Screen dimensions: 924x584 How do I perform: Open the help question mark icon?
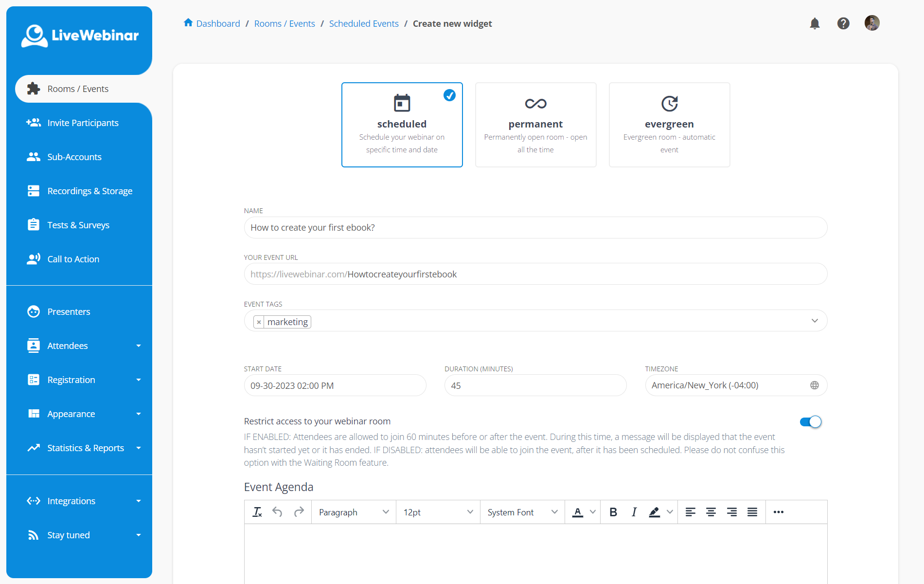pos(843,23)
